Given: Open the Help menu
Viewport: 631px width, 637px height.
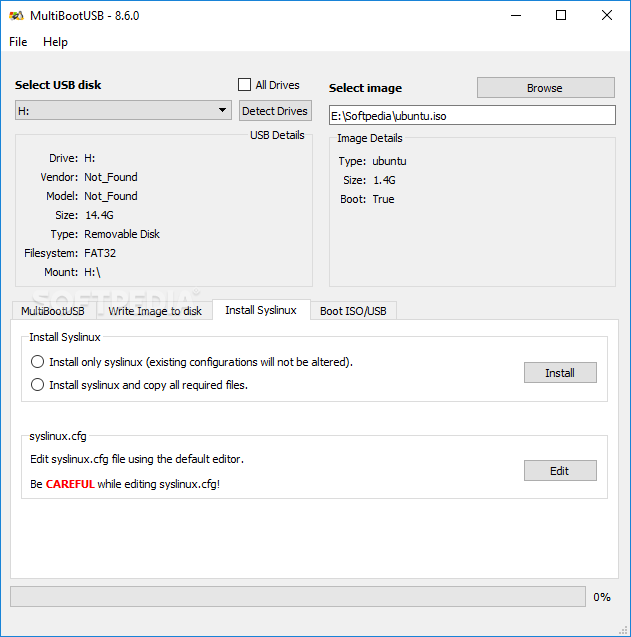Looking at the screenshot, I should pos(55,42).
